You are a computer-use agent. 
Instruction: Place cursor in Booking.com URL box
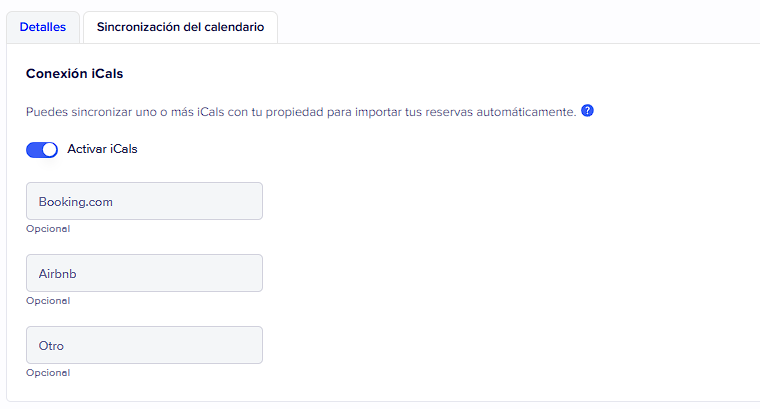144,201
